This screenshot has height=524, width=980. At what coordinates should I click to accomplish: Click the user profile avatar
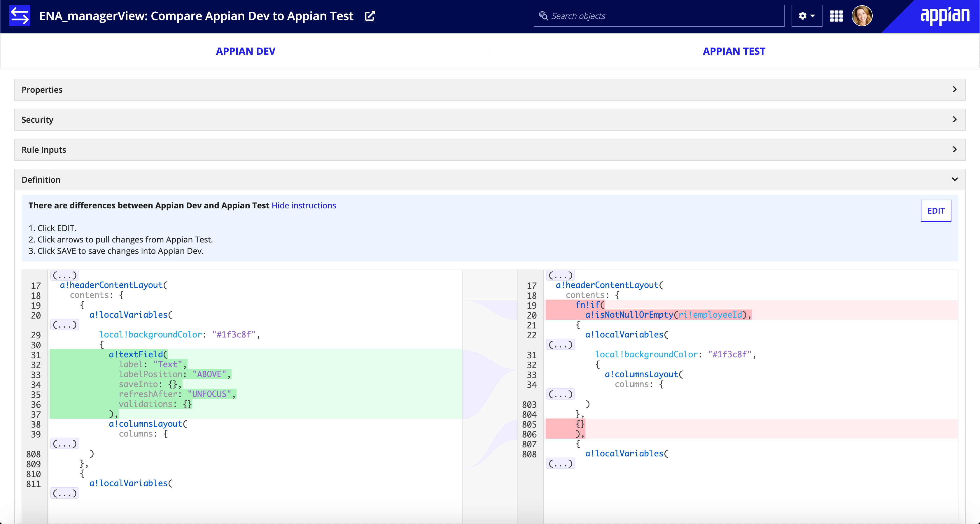862,16
